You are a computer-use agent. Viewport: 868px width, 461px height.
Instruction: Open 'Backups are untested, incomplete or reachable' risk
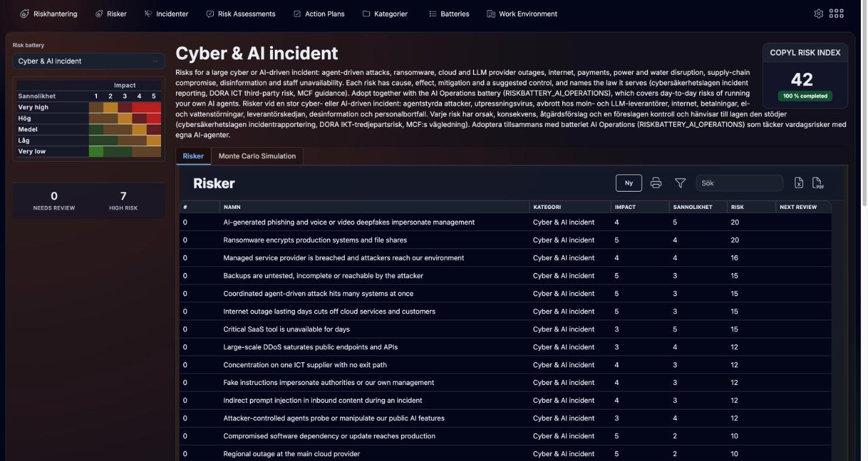pyautogui.click(x=505, y=276)
